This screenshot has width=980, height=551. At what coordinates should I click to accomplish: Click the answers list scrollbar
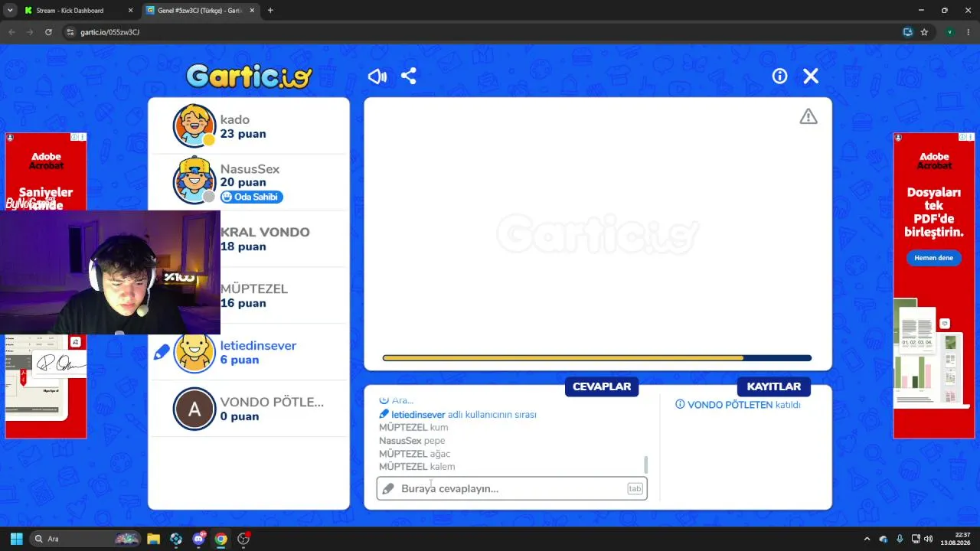(x=645, y=465)
